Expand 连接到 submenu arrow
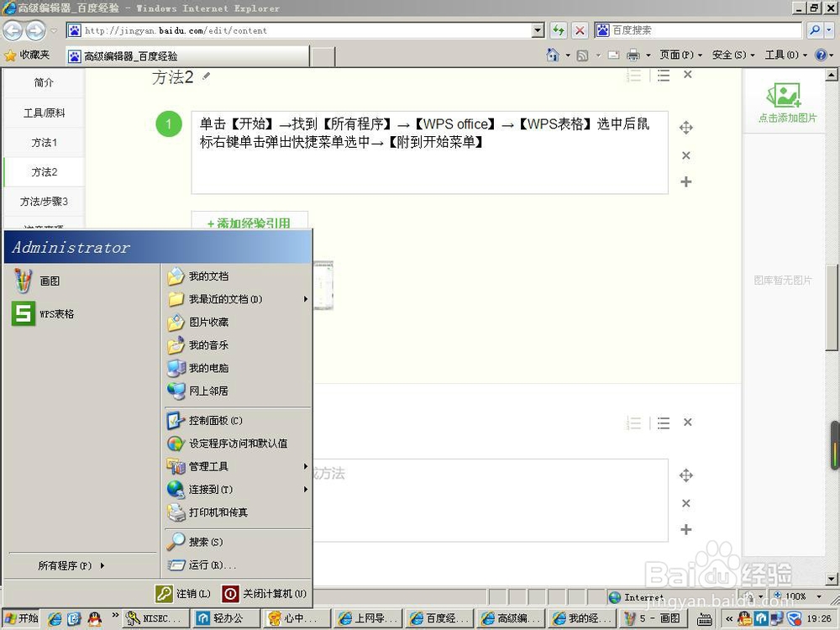Viewport: 840px width, 630px height. [306, 490]
